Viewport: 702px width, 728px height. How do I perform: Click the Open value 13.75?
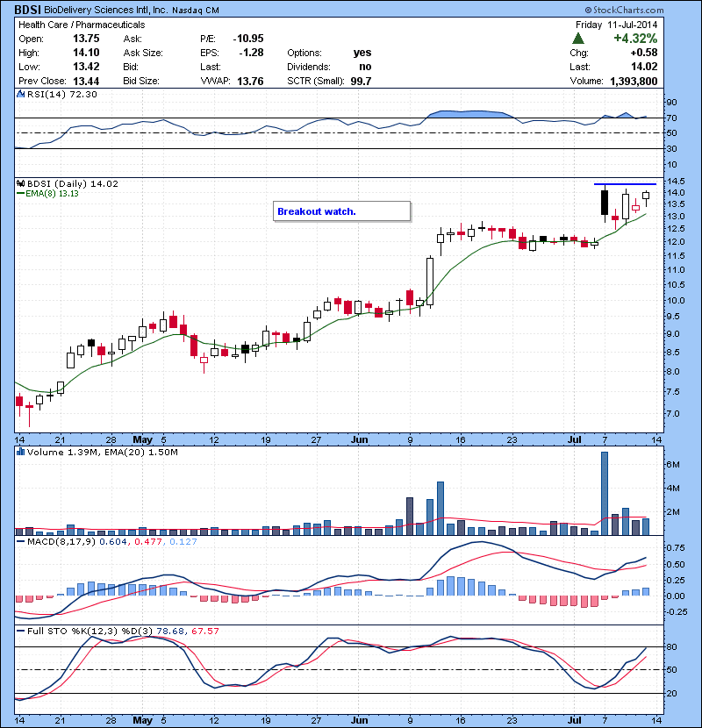coord(86,39)
